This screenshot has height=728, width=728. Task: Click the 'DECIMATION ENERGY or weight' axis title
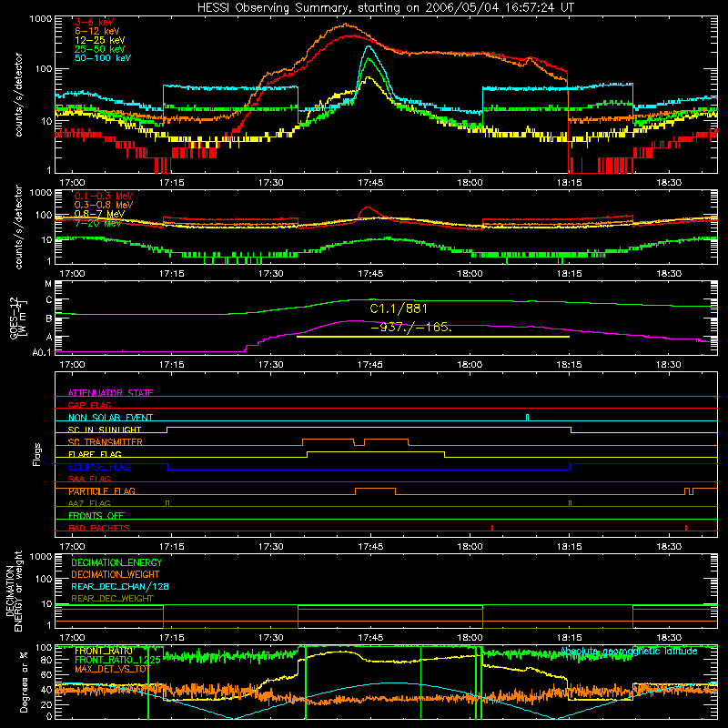click(x=14, y=591)
